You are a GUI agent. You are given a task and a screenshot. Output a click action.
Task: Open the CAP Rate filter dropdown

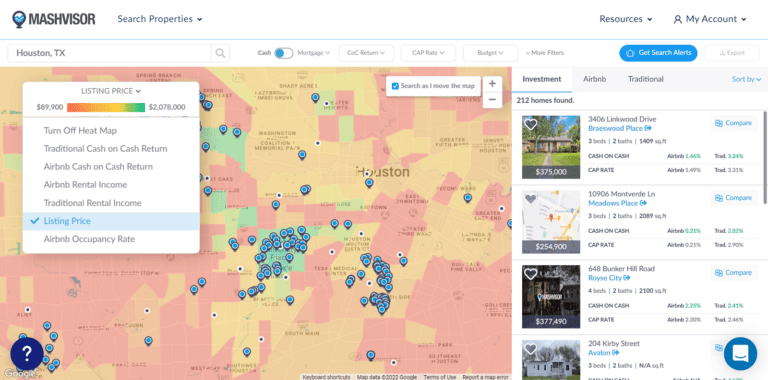(428, 53)
